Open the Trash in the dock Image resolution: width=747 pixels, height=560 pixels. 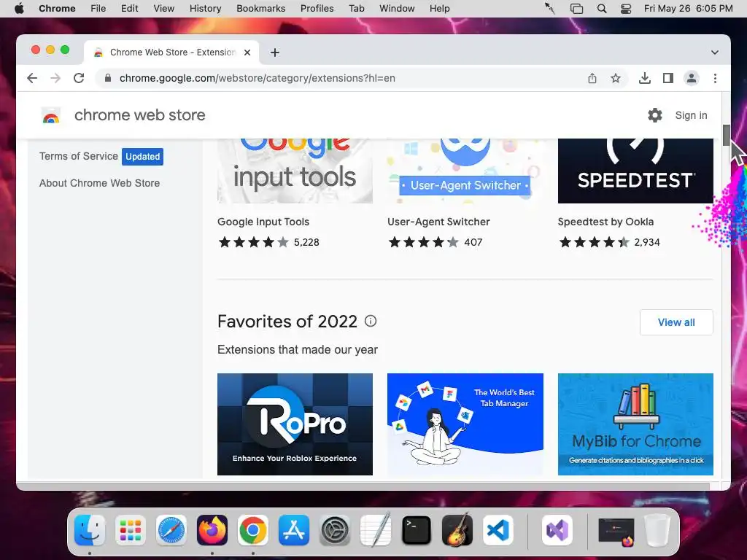pyautogui.click(x=657, y=530)
